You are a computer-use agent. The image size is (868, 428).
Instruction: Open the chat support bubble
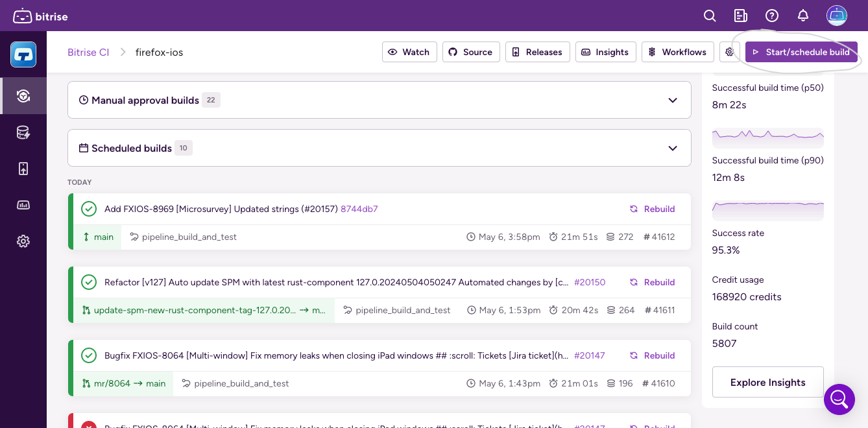pyautogui.click(x=839, y=399)
